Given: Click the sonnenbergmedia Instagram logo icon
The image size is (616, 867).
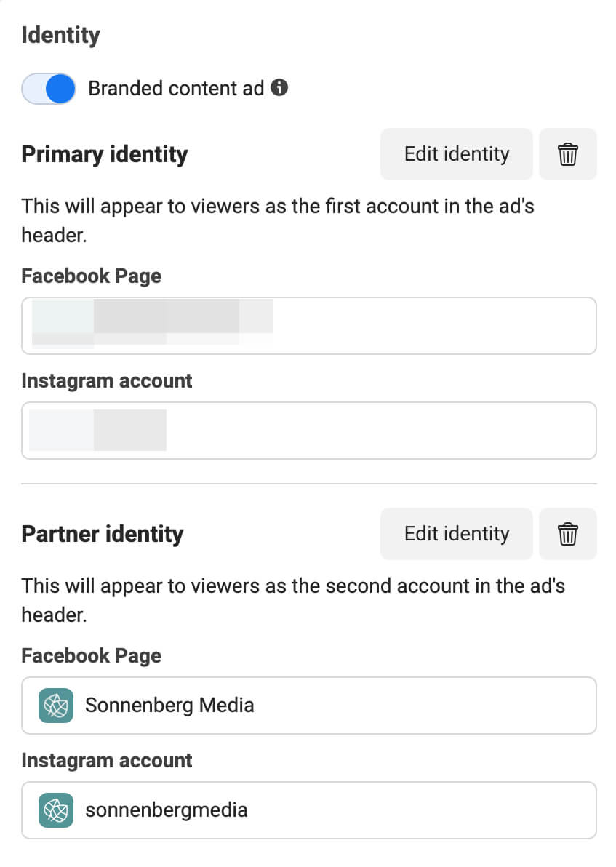Looking at the screenshot, I should (56, 810).
